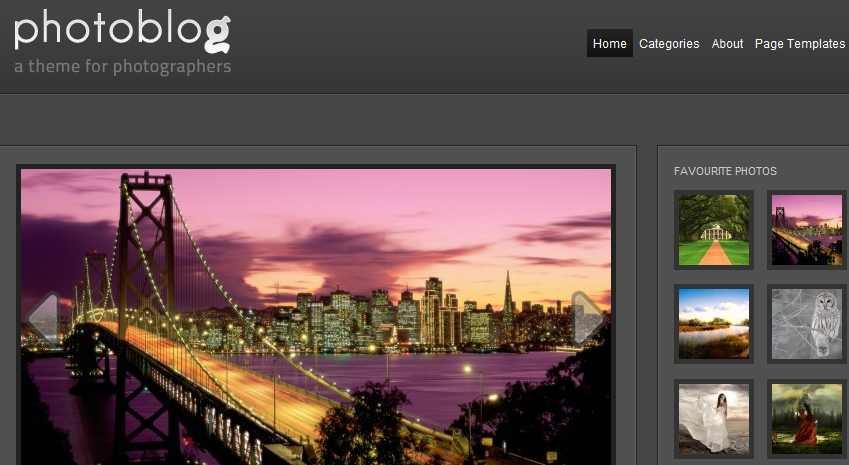The image size is (849, 465).
Task: Click the 'FAVOURITE PHOTOS' heading
Action: click(725, 171)
